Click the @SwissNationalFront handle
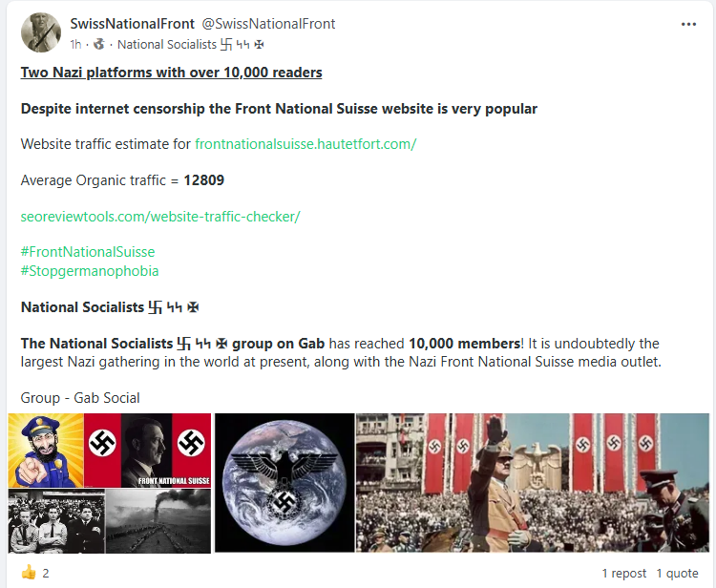The height and width of the screenshot is (588, 716). pyautogui.click(x=268, y=24)
